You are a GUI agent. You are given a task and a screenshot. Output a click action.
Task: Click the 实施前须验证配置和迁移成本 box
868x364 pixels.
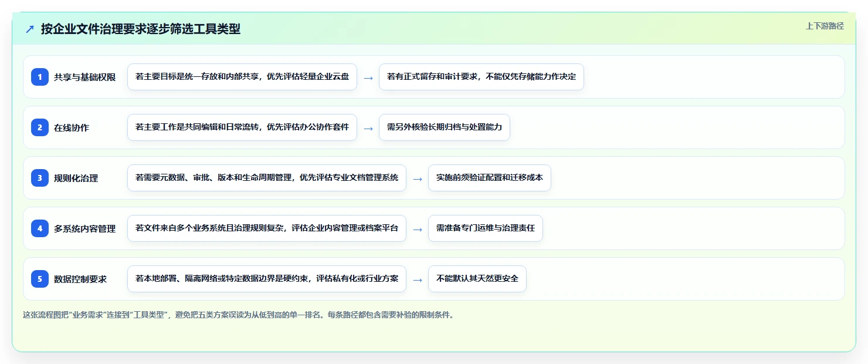click(x=490, y=178)
